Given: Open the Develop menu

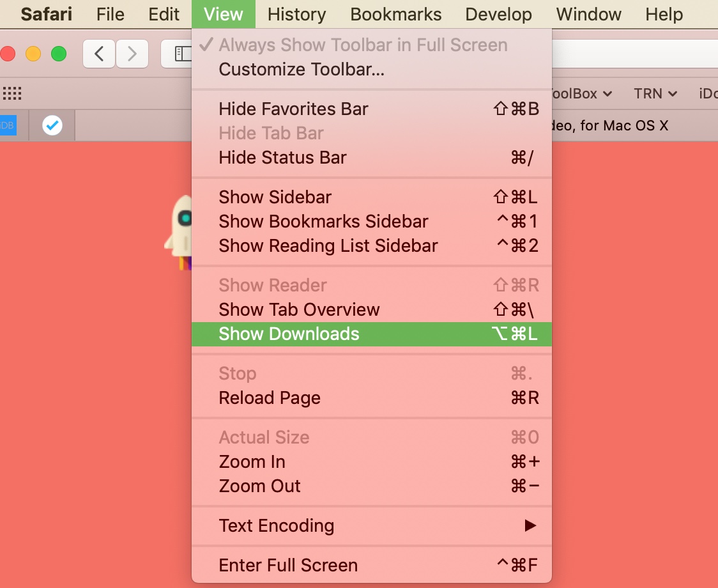Looking at the screenshot, I should pyautogui.click(x=498, y=14).
